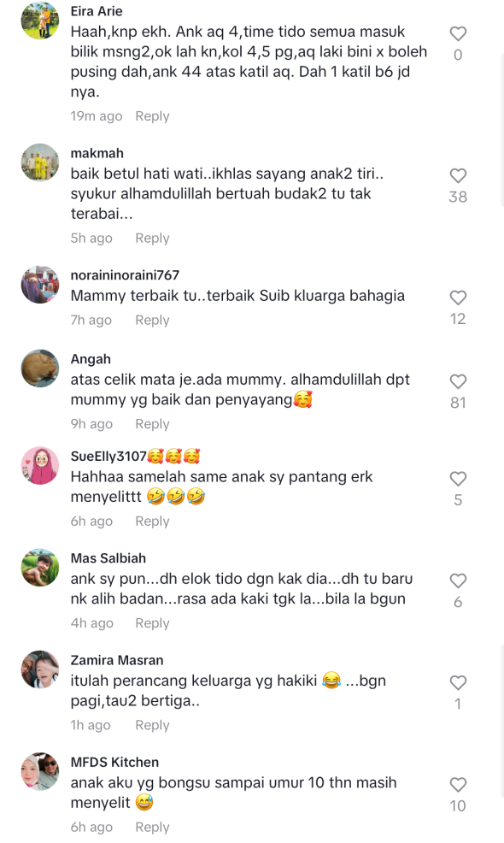The image size is (504, 843).
Task: Tap heart icon beside Angah's comment
Action: (x=458, y=381)
